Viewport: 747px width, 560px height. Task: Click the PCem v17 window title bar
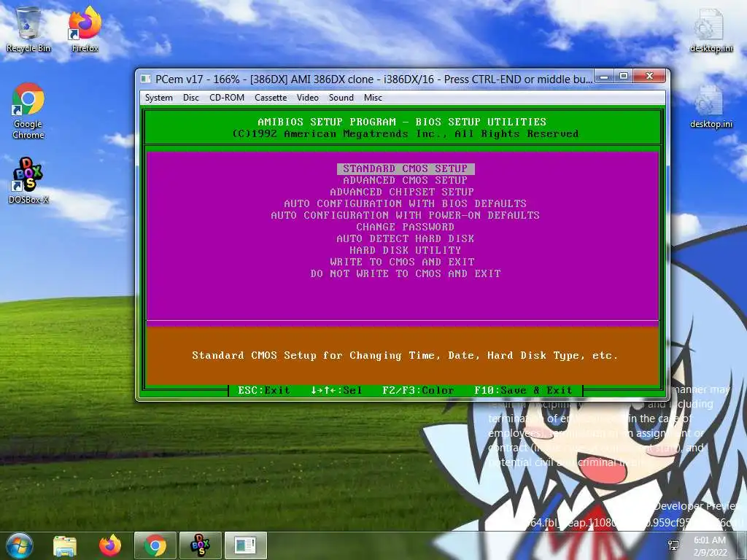[373, 79]
